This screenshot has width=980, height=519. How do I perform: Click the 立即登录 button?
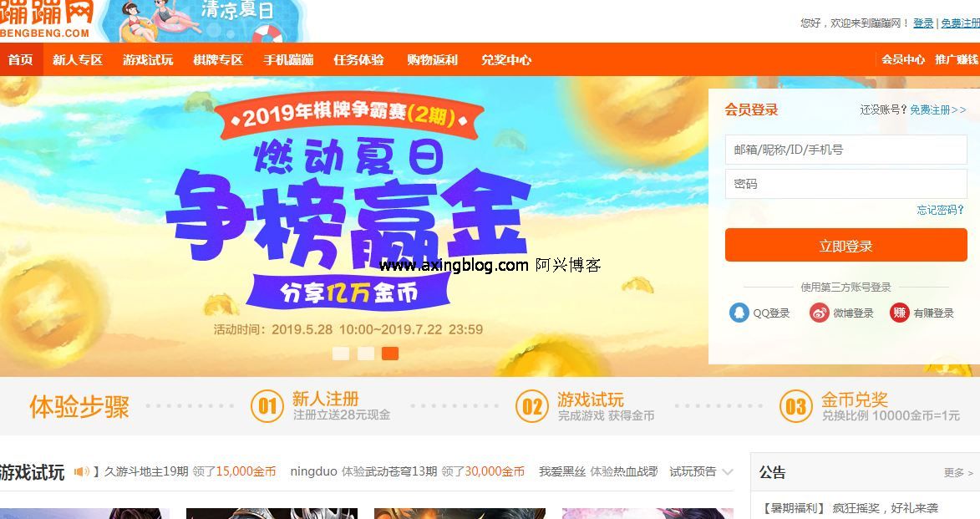(x=846, y=245)
